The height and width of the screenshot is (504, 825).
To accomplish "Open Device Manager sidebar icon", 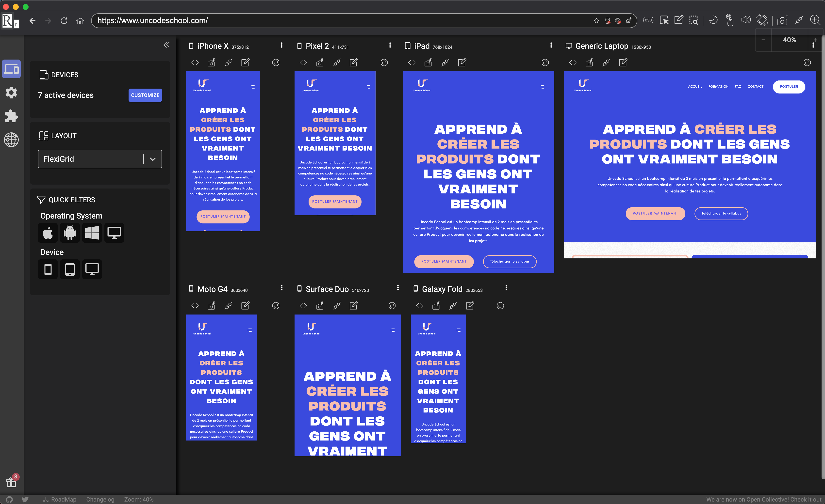I will click(11, 69).
